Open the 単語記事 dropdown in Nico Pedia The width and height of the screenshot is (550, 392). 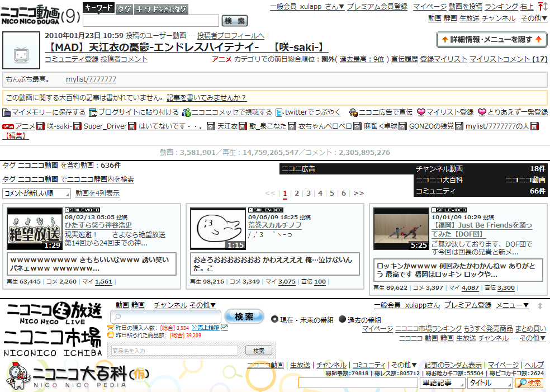pyautogui.click(x=442, y=383)
